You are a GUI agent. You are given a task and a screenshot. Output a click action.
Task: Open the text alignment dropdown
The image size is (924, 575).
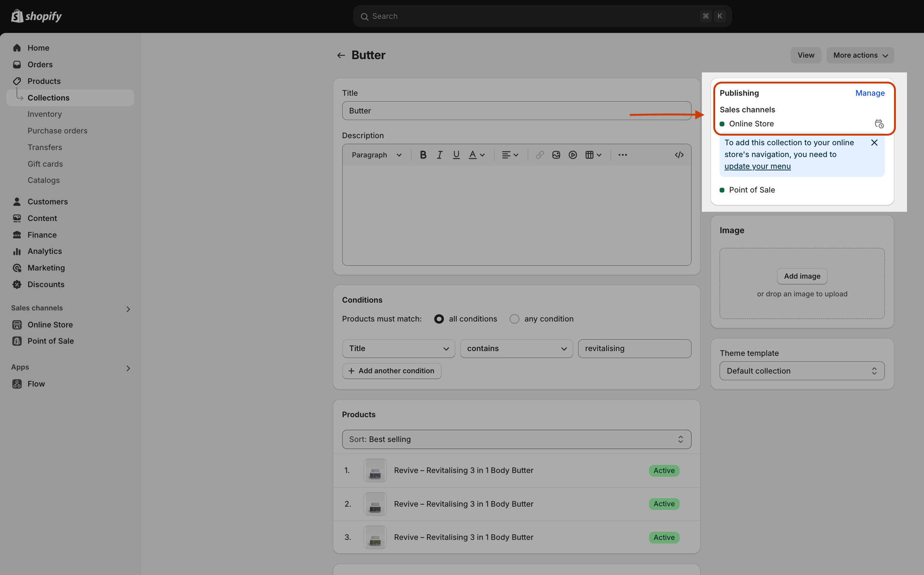[510, 155]
